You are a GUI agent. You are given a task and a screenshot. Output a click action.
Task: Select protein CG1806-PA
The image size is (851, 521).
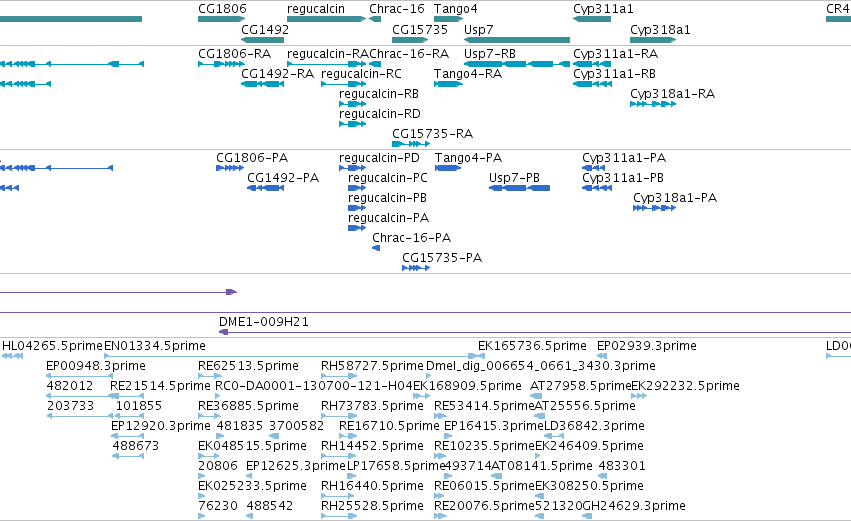pyautogui.click(x=230, y=168)
